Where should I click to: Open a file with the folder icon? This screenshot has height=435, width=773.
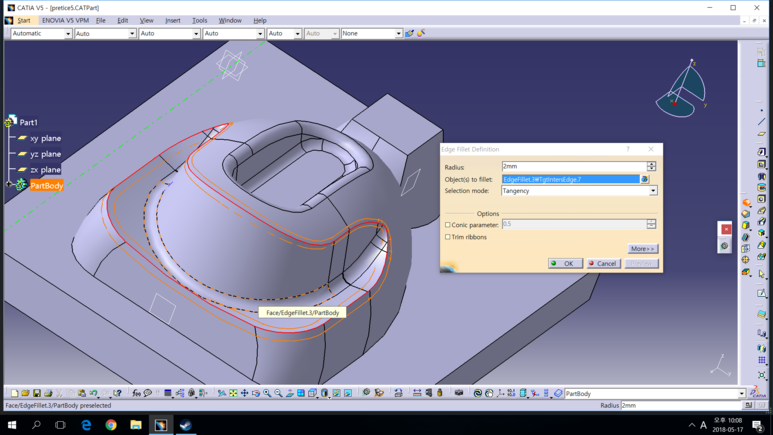[25, 393]
